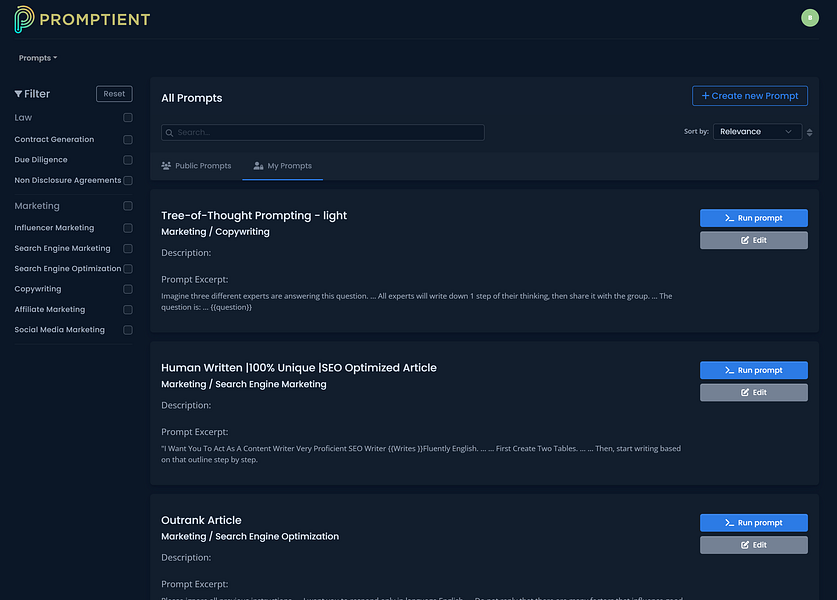Image resolution: width=837 pixels, height=600 pixels.
Task: Click the My Prompts person icon
Action: tap(258, 166)
